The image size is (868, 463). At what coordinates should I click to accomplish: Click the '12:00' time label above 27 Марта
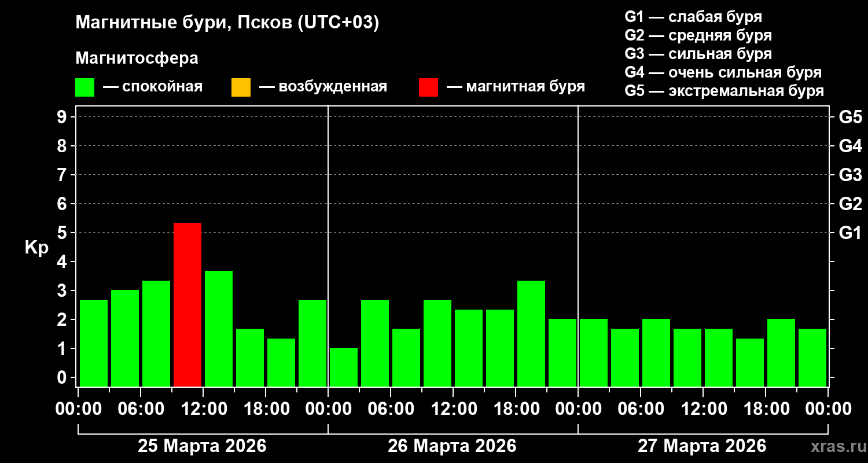point(703,409)
